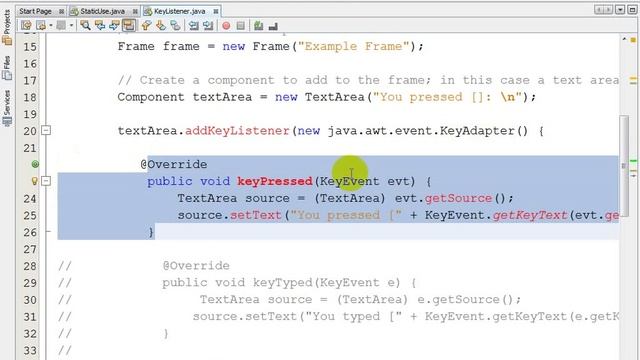This screenshot has height=360, width=640.
Task: Click the Back navigation icon in editor toolbar
Action: 41,25
